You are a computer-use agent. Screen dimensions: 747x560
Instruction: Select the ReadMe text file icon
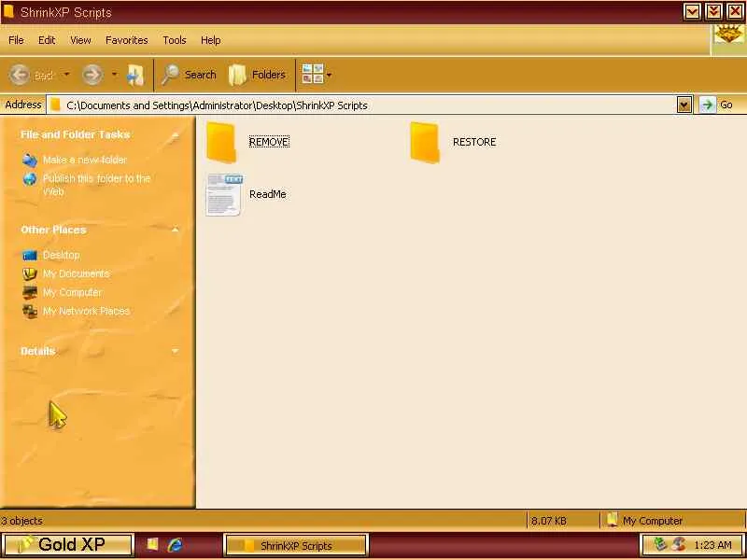[x=224, y=195]
